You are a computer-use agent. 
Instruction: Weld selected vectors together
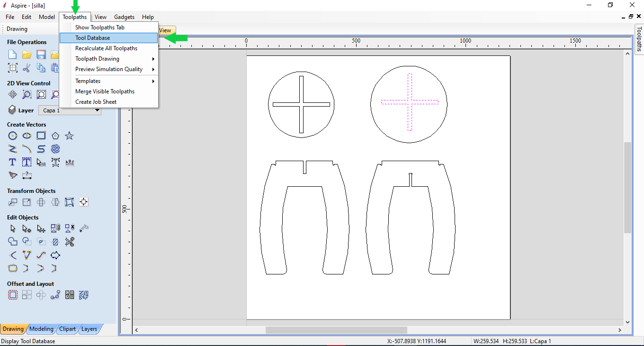(13, 242)
